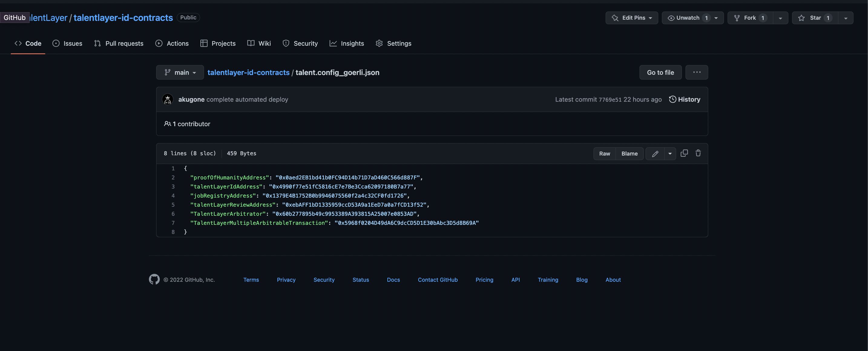Open the repository Security tab

pyautogui.click(x=300, y=44)
